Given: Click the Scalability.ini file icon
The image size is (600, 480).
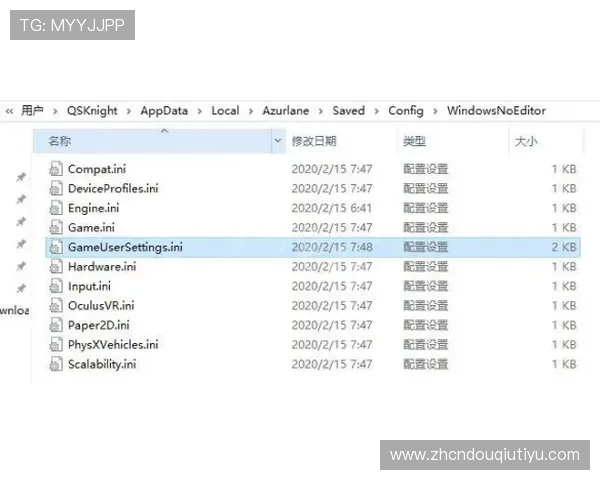Looking at the screenshot, I should pos(56,364).
